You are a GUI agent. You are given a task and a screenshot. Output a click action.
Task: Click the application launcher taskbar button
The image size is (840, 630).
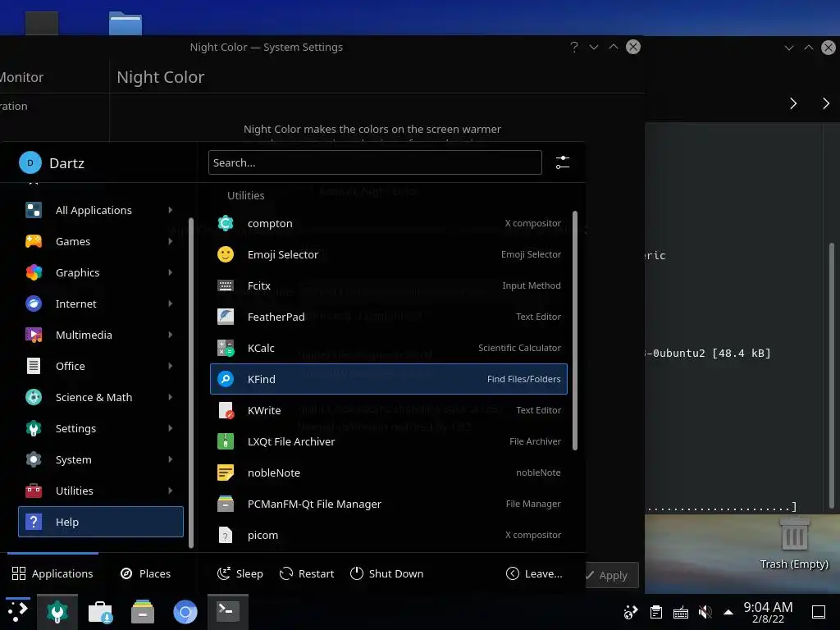[17, 612]
